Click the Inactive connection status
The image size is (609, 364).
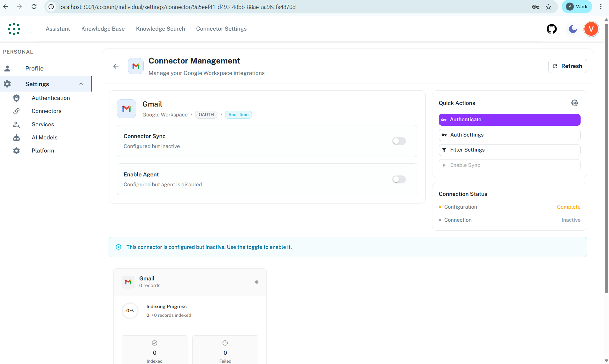pos(571,220)
